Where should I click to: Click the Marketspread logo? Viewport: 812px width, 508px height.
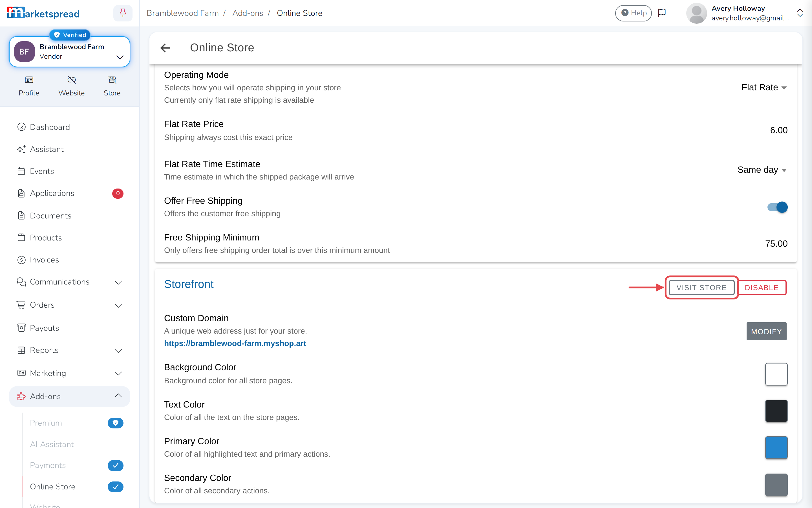43,13
